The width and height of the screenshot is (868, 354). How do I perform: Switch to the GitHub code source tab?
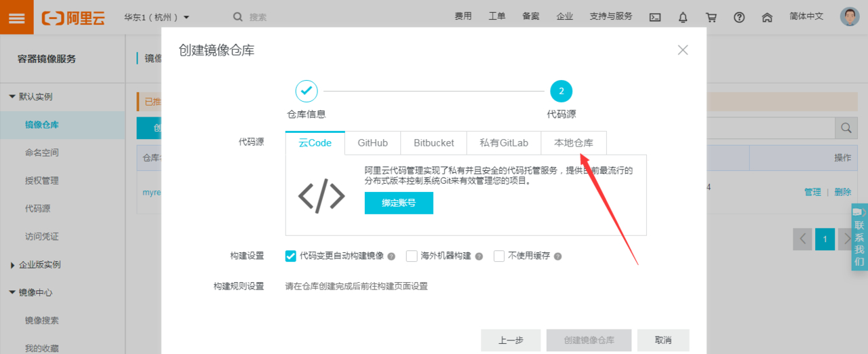tap(372, 143)
